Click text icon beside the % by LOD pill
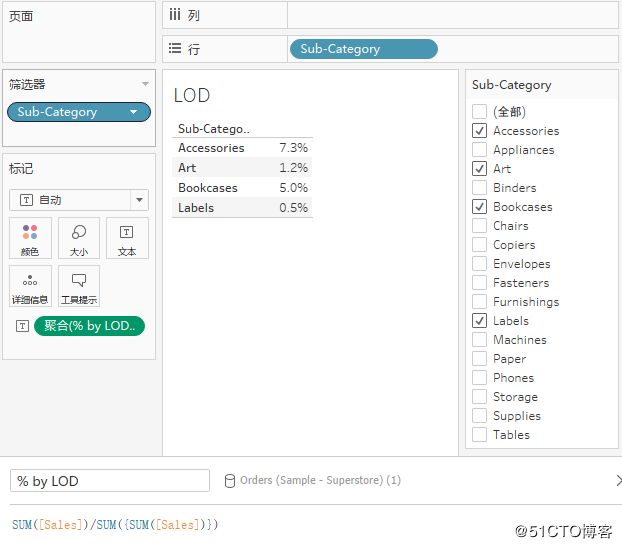Viewport: 622px width, 548px height. click(22, 326)
